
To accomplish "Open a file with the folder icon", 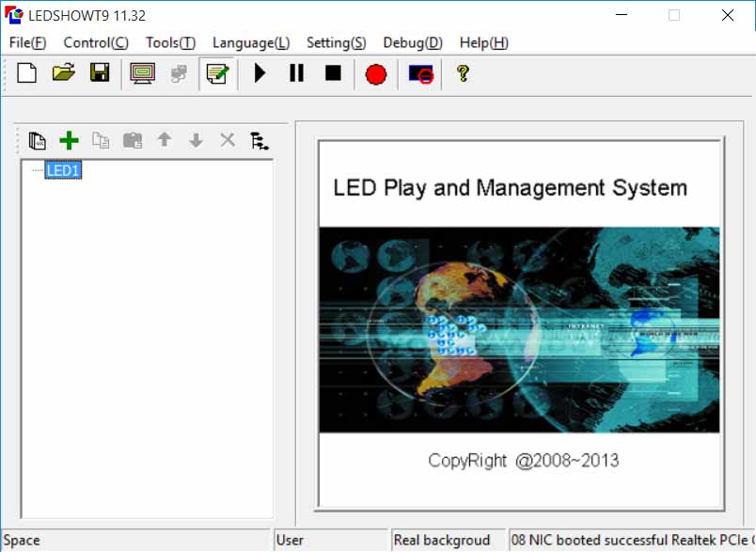I will coord(63,73).
